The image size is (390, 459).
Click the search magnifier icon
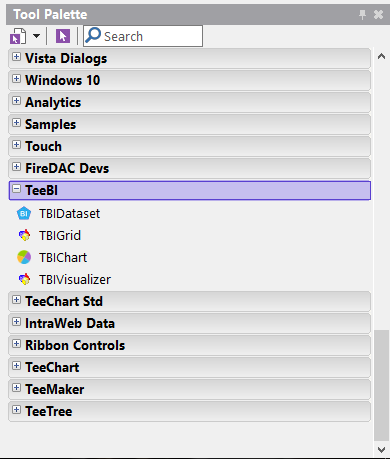93,35
